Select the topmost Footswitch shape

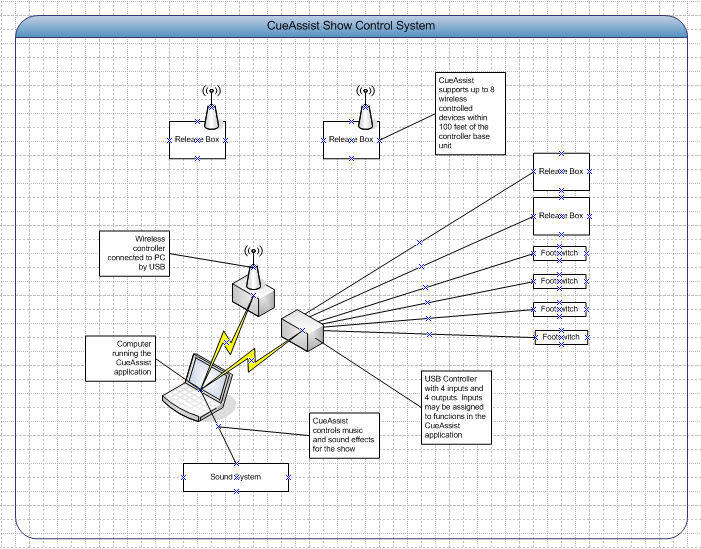click(x=560, y=253)
